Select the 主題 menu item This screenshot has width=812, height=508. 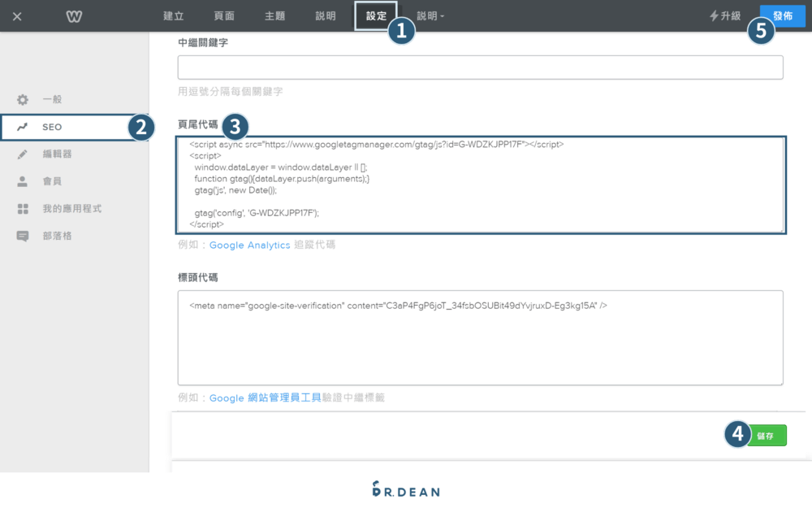(274, 15)
